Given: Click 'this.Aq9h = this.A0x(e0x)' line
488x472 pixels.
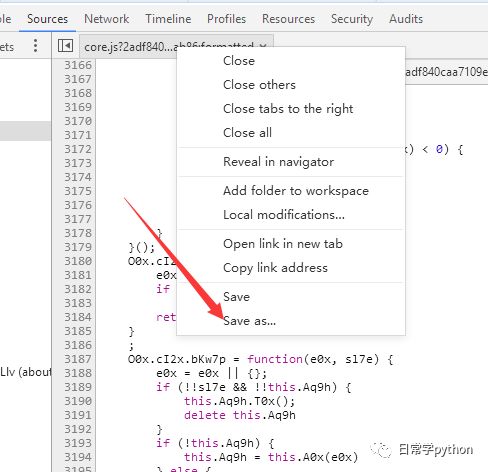Looking at the screenshot, I should 271,457.
